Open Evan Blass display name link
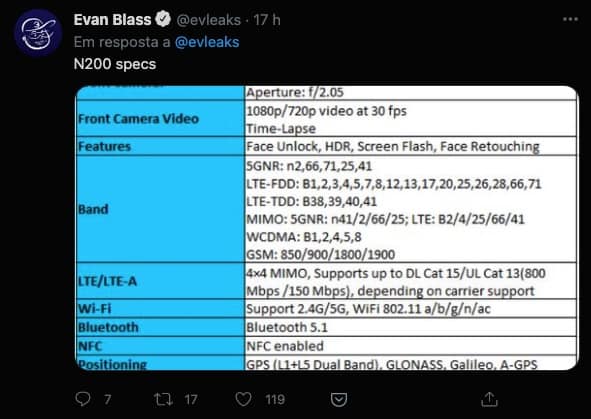Image resolution: width=591 pixels, height=419 pixels. click(112, 20)
